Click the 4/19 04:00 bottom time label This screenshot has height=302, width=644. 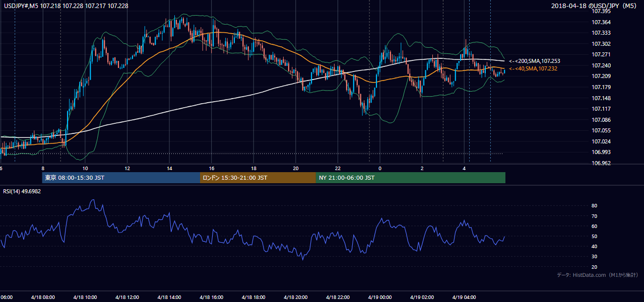[464, 297]
